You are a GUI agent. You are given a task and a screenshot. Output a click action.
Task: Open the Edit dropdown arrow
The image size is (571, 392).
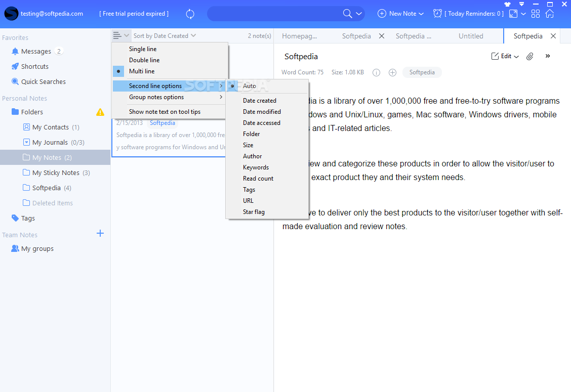click(x=516, y=57)
